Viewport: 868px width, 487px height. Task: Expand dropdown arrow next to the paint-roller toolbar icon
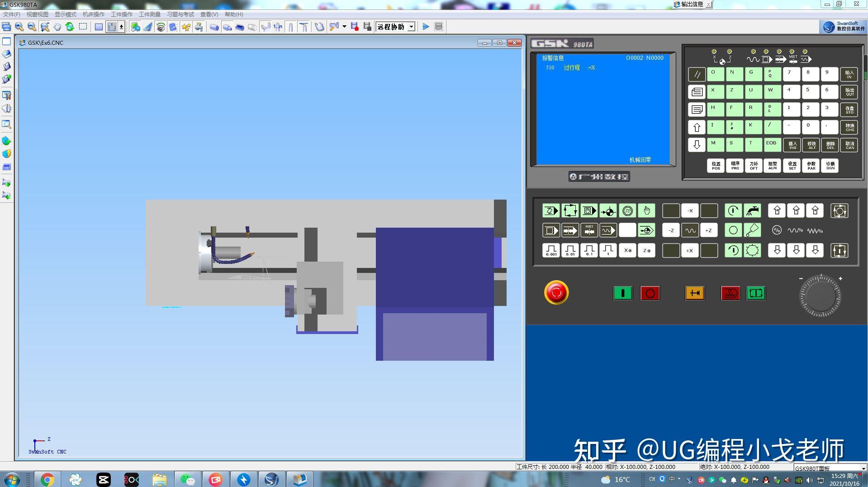pyautogui.click(x=344, y=27)
